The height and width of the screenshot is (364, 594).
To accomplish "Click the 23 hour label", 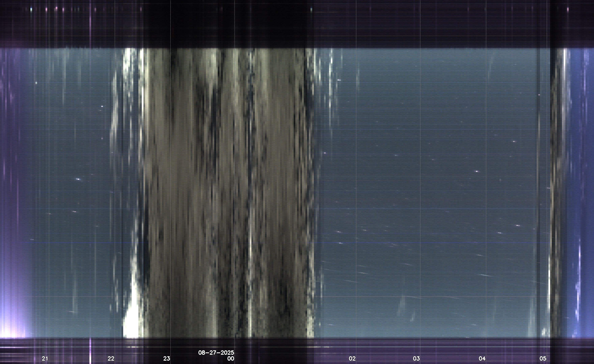I will point(167,358).
